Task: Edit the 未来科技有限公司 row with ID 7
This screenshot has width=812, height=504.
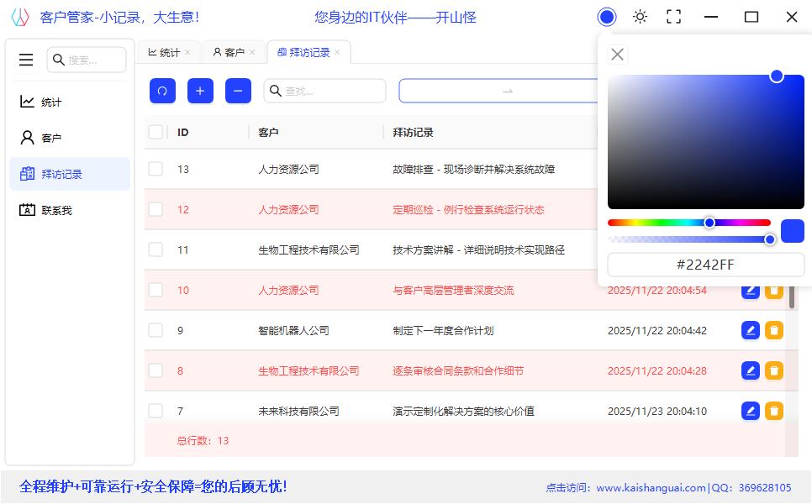Action: (751, 411)
